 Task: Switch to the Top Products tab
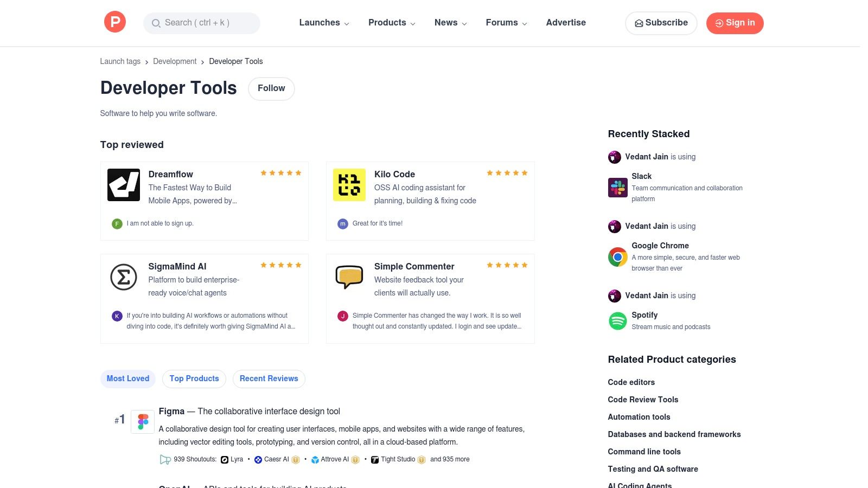pos(194,378)
